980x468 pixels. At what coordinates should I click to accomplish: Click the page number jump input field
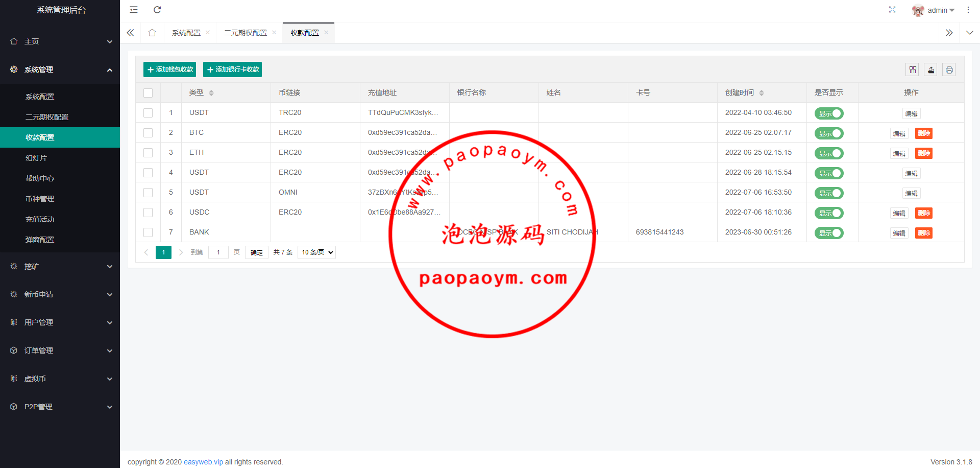(218, 252)
